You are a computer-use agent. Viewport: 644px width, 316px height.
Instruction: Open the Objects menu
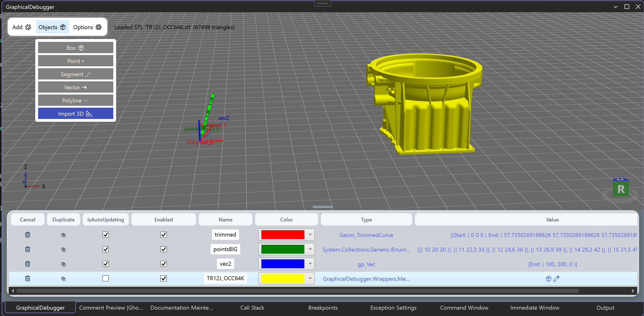[x=52, y=27]
